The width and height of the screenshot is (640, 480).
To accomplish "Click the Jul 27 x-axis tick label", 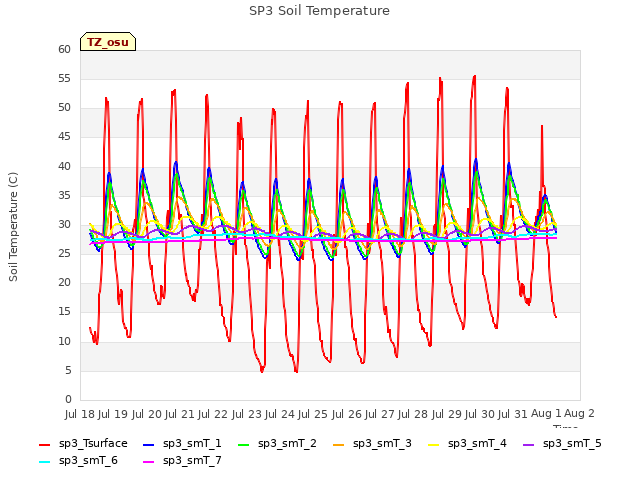I will pyautogui.click(x=381, y=414).
